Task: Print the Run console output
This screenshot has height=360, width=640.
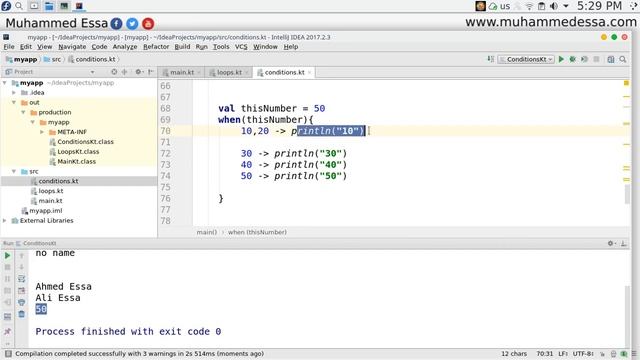Action: click(22, 302)
